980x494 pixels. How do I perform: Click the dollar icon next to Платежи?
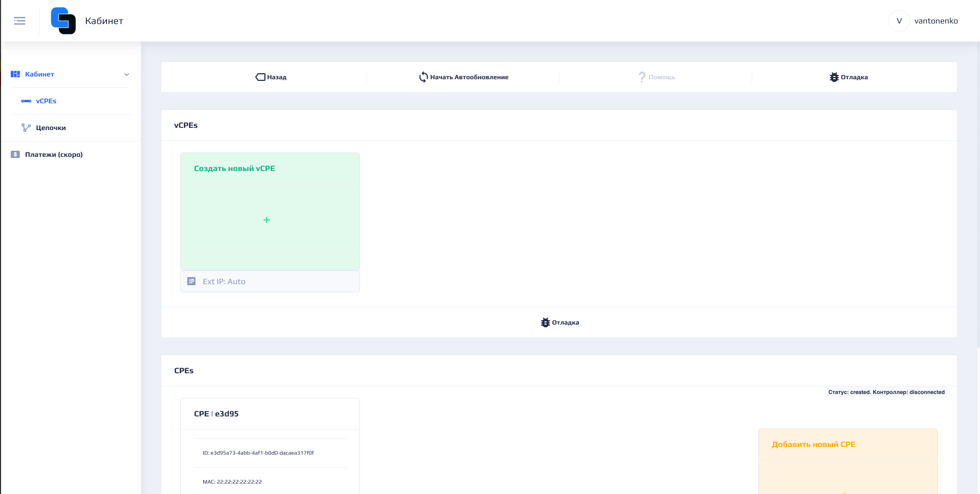pos(15,155)
